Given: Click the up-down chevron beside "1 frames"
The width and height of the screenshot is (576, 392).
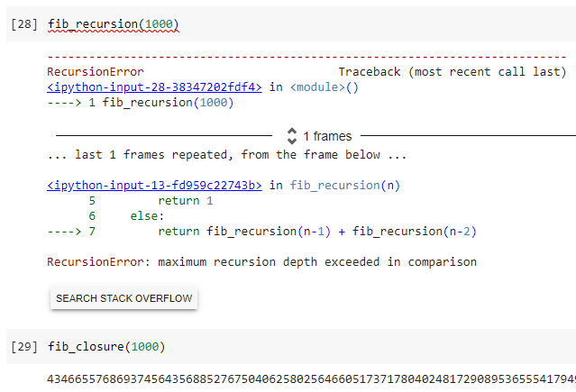Looking at the screenshot, I should (291, 136).
